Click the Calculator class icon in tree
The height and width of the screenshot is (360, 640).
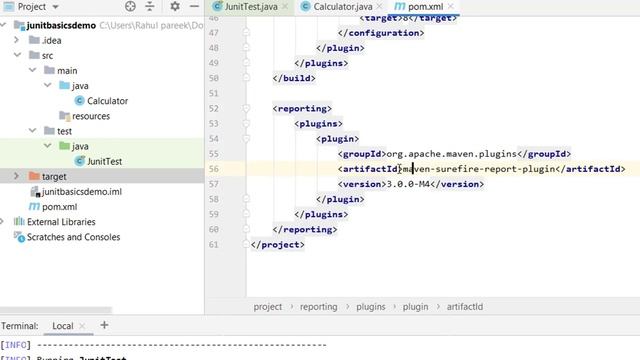tap(80, 100)
